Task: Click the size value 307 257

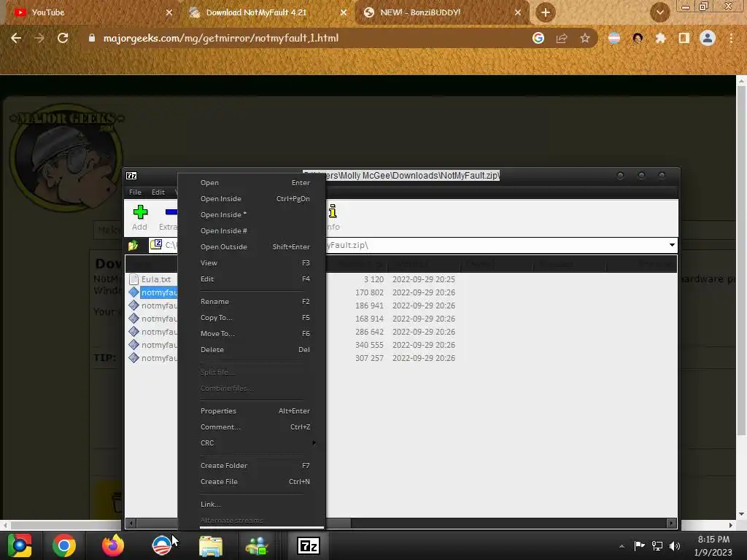Action: [x=369, y=358]
